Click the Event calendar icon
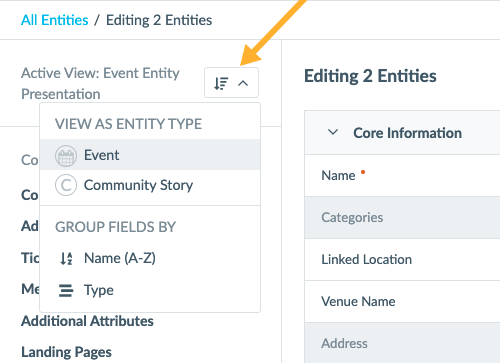The width and height of the screenshot is (500, 363). [x=66, y=156]
